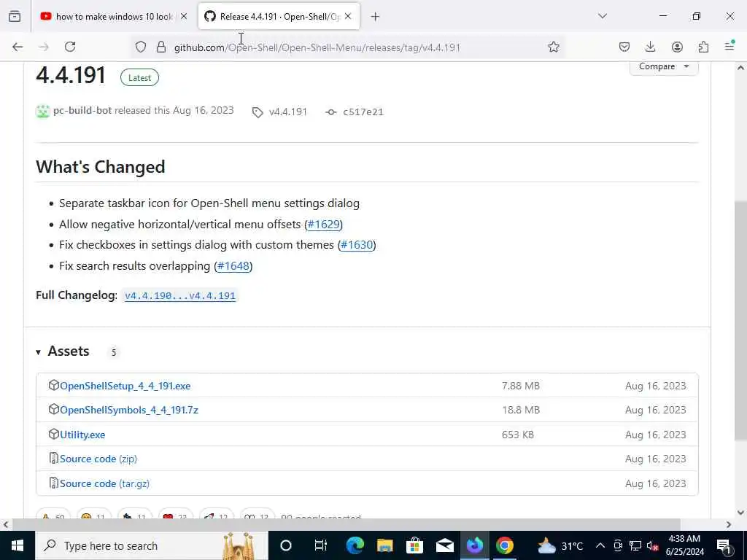Open the downloads panel
Screen dimensions: 747x560
[x=650, y=47]
